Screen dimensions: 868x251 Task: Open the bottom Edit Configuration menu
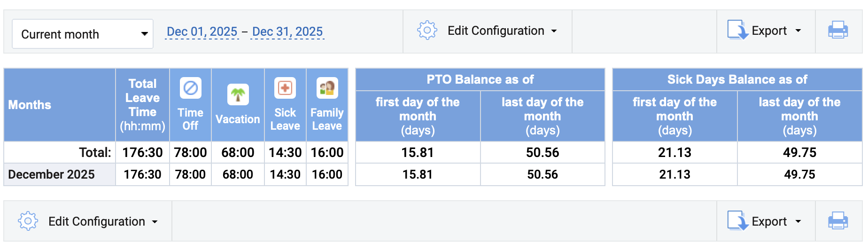point(102,221)
